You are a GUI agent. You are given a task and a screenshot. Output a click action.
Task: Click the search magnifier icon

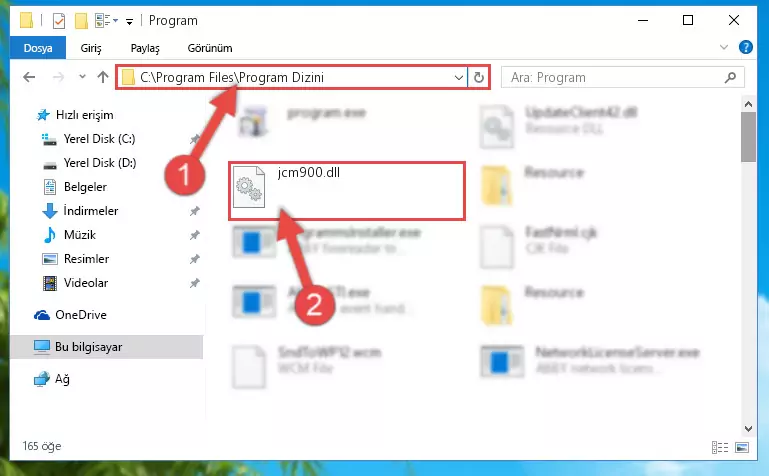pyautogui.click(x=730, y=77)
